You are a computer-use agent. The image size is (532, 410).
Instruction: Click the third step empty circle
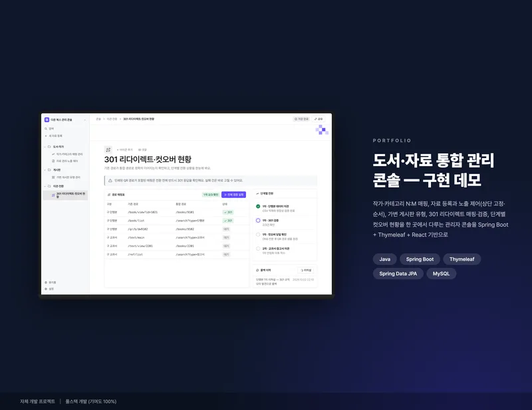258,235
